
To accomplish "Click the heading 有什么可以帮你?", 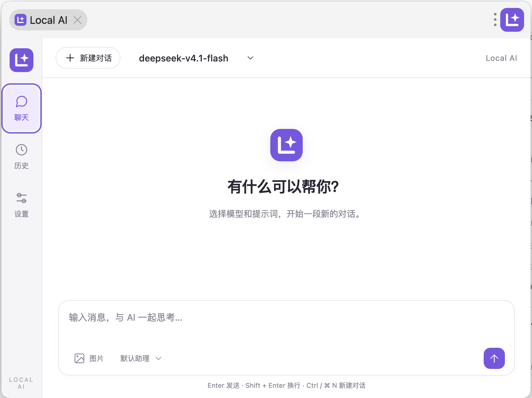I will tap(283, 187).
